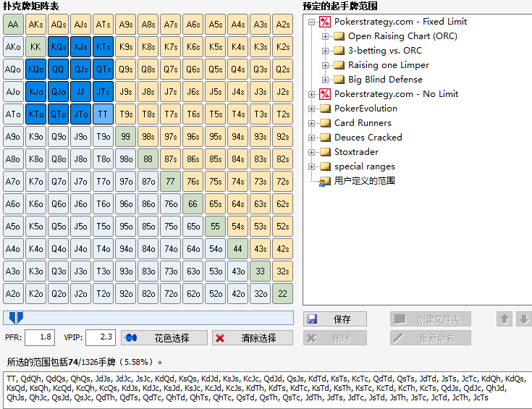Toggle the 72o hand cell
Viewport: 532px width, 409px height.
171,294
